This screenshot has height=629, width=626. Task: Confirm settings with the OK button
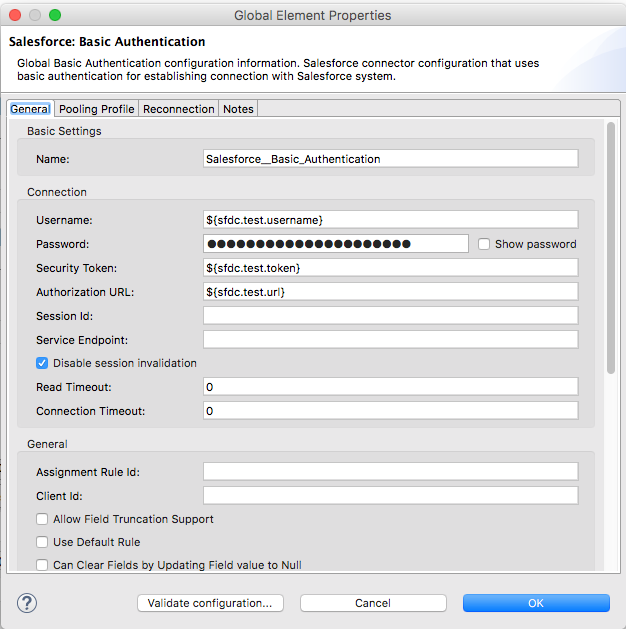[536, 603]
